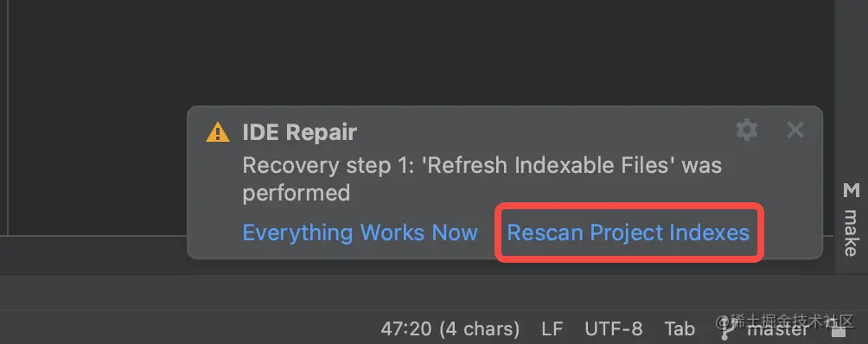Click the Recovery step 1 message text
The width and height of the screenshot is (868, 344).
(x=482, y=179)
